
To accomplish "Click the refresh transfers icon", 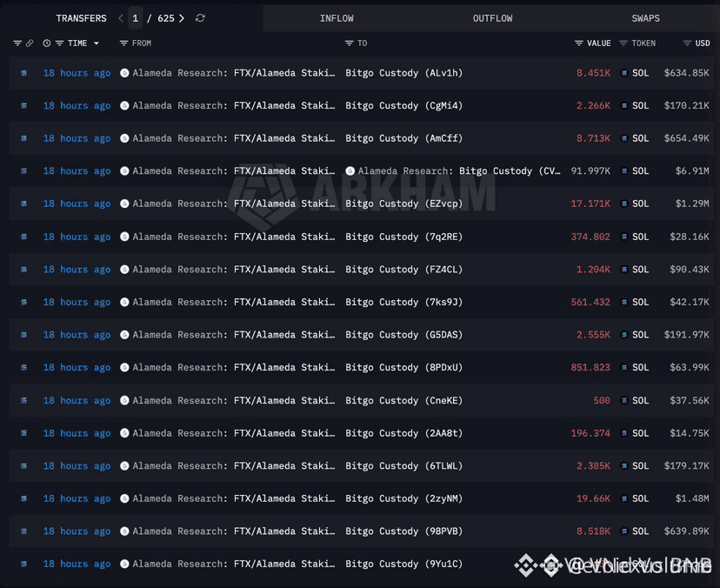I will click(200, 18).
